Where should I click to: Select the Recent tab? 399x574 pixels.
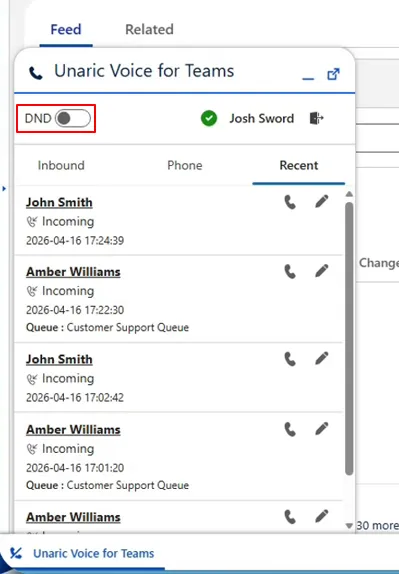point(299,165)
